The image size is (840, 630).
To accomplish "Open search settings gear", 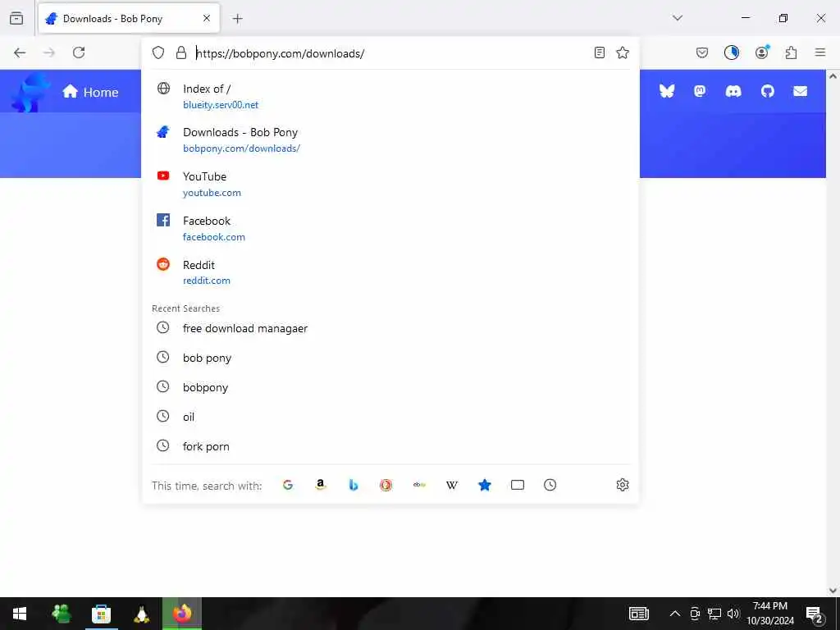I will tap(623, 485).
